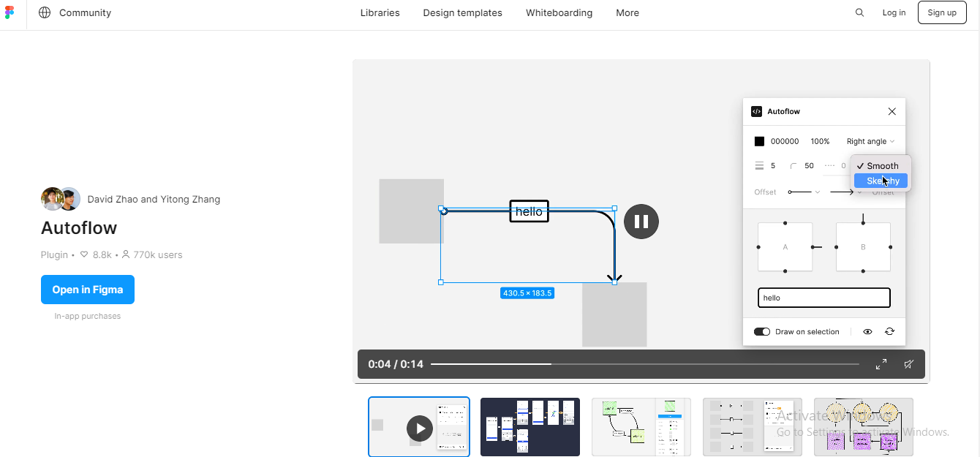Close the Autoflow plugin panel

point(892,111)
